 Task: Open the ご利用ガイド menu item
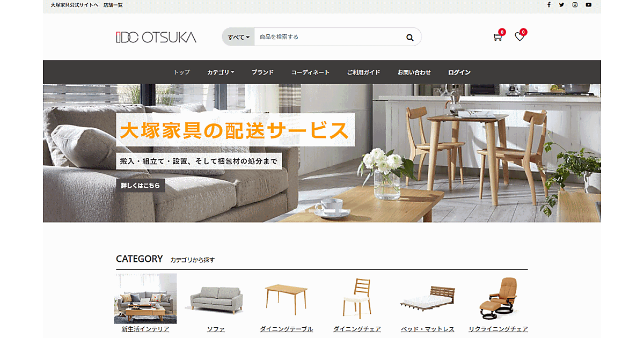pyautogui.click(x=363, y=72)
